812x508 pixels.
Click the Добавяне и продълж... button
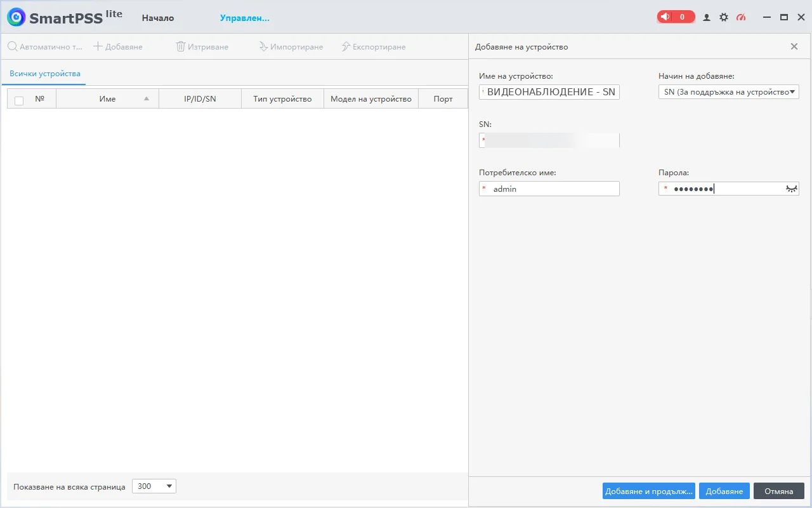[x=649, y=491]
